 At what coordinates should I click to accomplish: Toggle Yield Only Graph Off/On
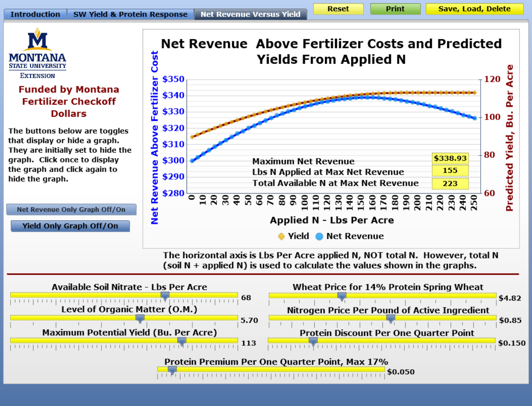70,226
